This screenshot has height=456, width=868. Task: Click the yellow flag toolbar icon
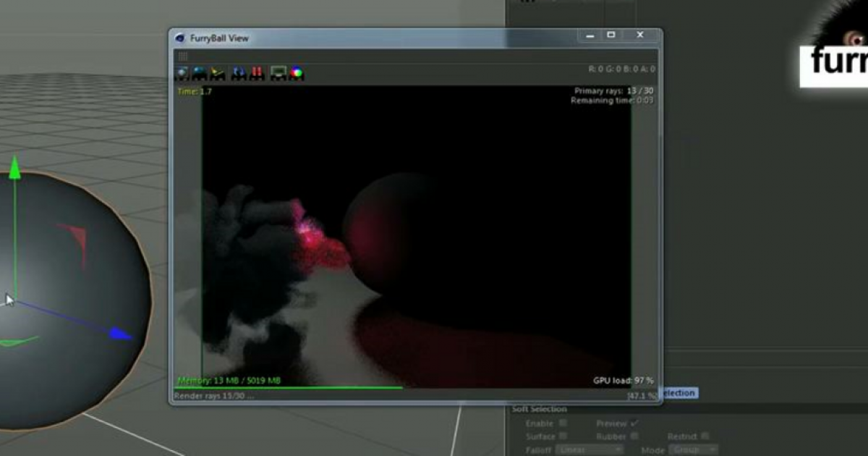coord(218,72)
